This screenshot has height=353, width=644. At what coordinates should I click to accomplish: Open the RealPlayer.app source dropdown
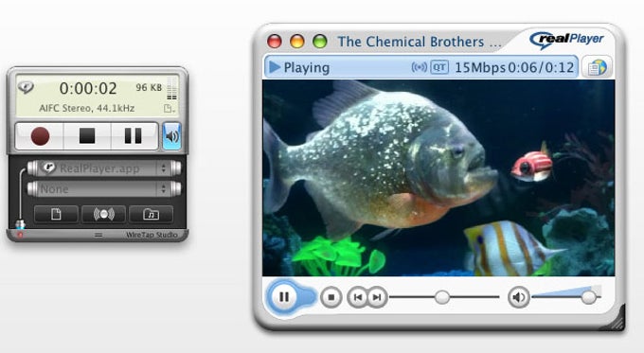pyautogui.click(x=104, y=168)
